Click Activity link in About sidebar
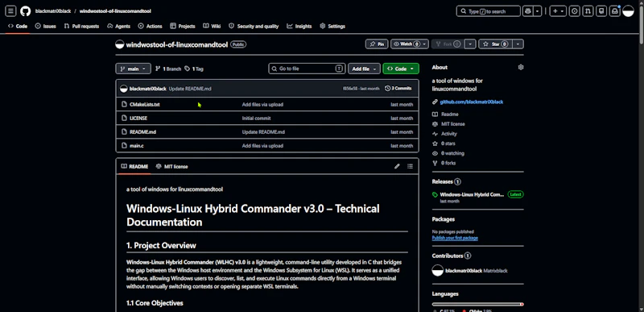644x312 pixels. (x=449, y=134)
